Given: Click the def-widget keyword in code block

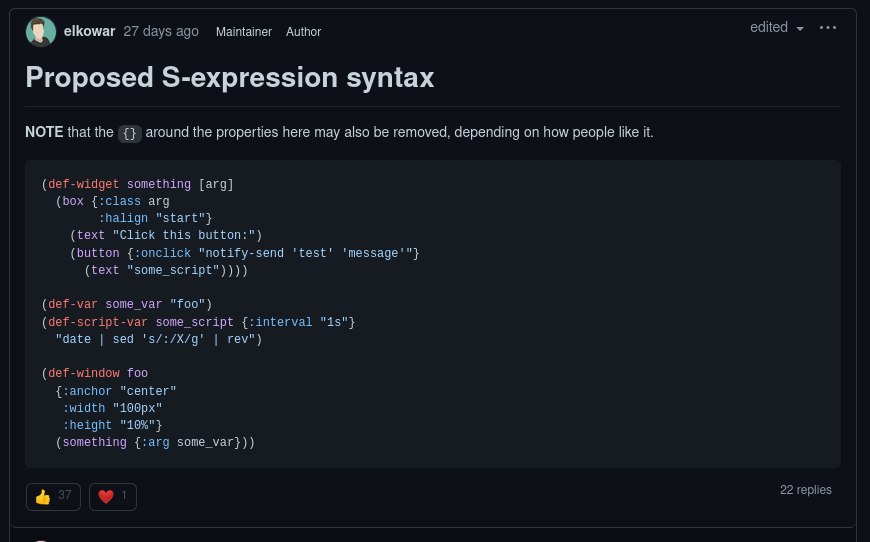Looking at the screenshot, I should tap(83, 184).
